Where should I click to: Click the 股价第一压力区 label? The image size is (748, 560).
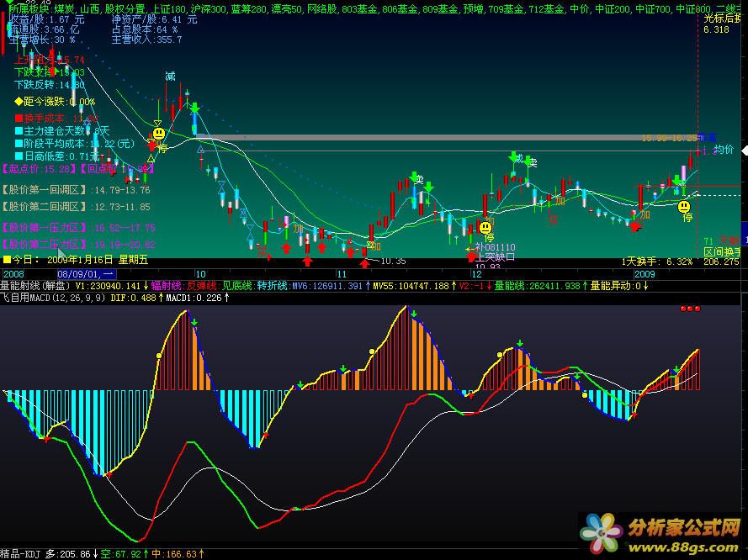click(46, 228)
